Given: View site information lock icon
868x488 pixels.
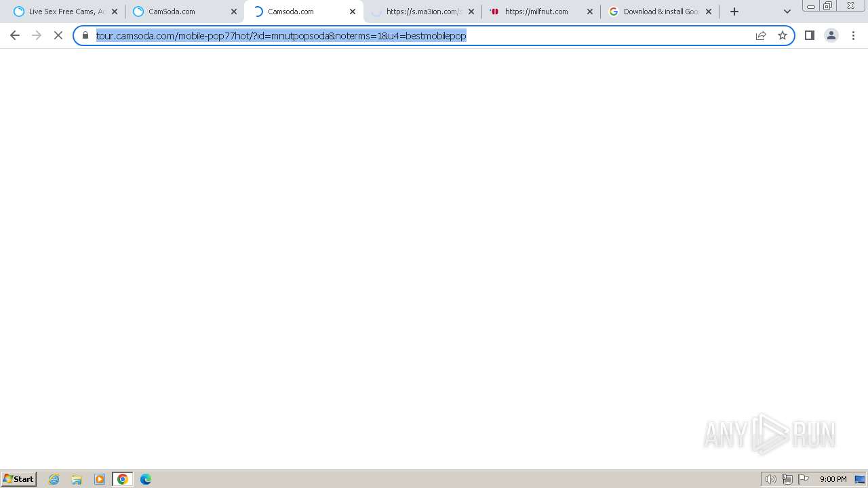Looking at the screenshot, I should [85, 35].
